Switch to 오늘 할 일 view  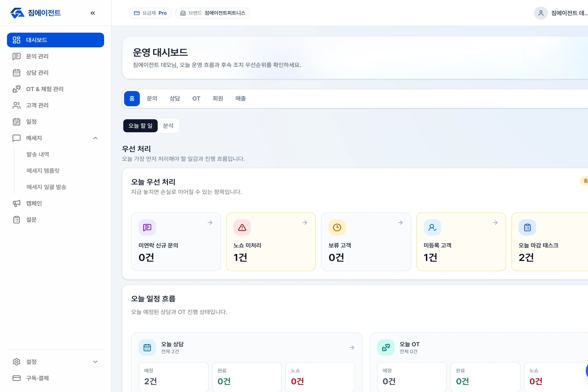(x=140, y=126)
